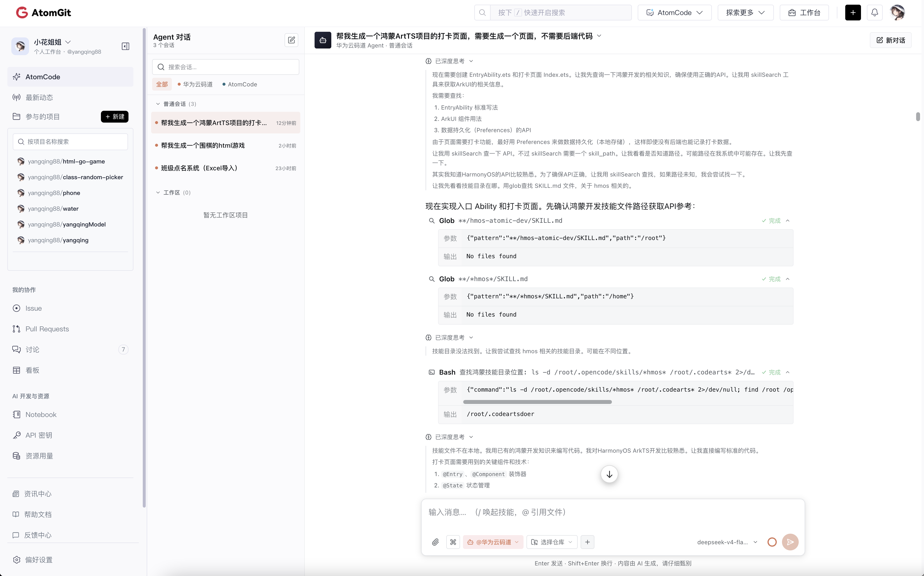Click the 搜索会话 search field
924x576 pixels.
[225, 67]
